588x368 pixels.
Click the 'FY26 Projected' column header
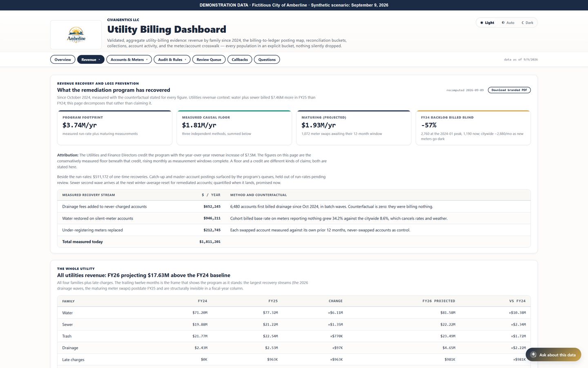(439, 301)
